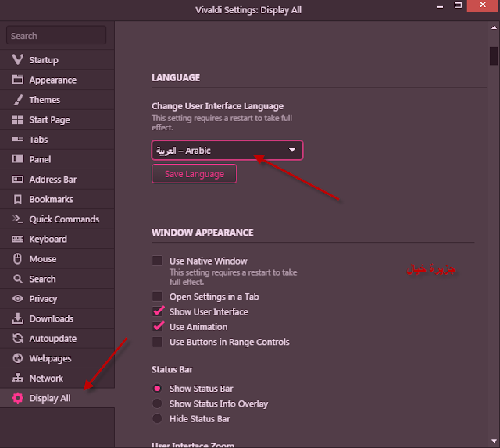This screenshot has height=448, width=500.
Task: Open the Mouse settings label
Action: [x=43, y=259]
